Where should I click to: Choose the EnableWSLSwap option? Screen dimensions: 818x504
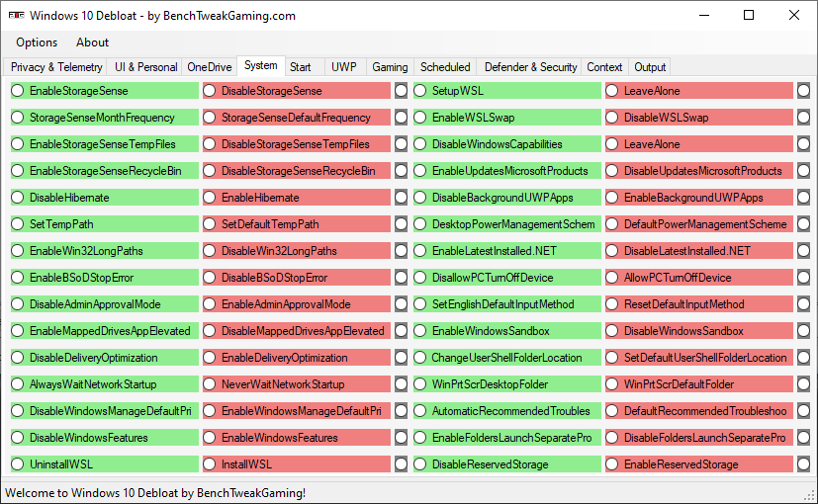(507, 118)
